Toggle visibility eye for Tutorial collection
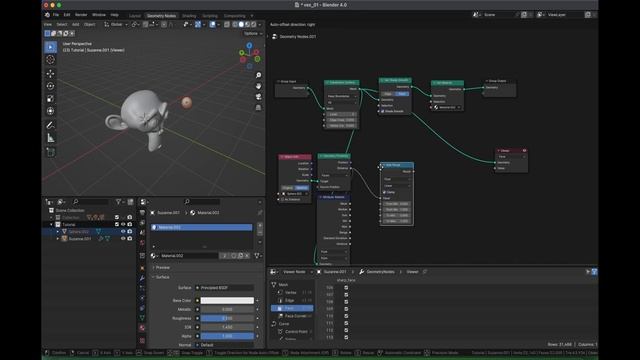Viewport: 640px width, 360px height. click(x=123, y=224)
